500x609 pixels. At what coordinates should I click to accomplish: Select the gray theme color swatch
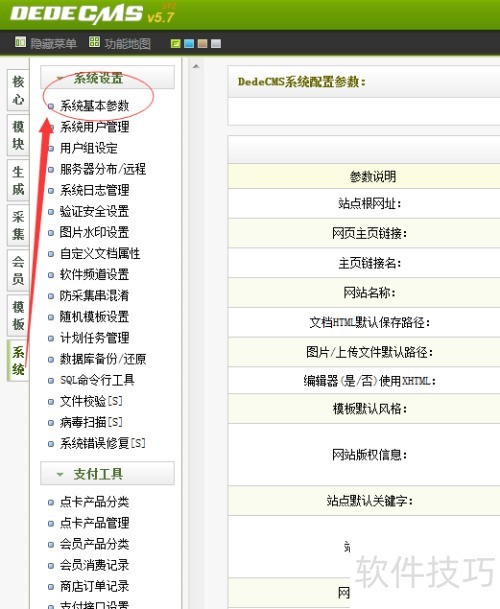point(216,44)
